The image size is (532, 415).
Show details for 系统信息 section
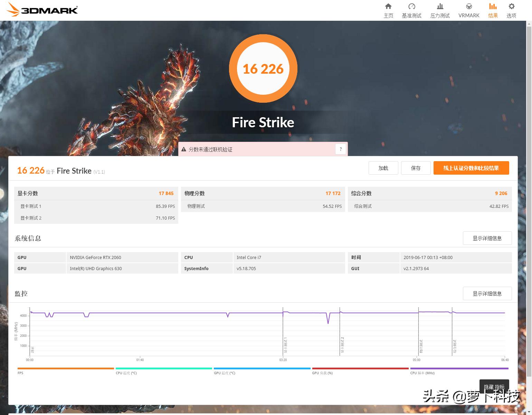click(x=487, y=238)
